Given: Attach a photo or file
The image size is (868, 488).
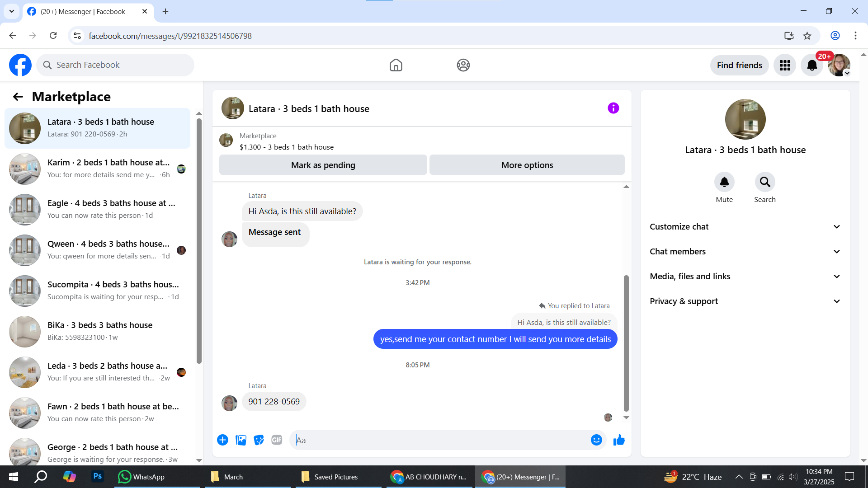Looking at the screenshot, I should [x=241, y=440].
